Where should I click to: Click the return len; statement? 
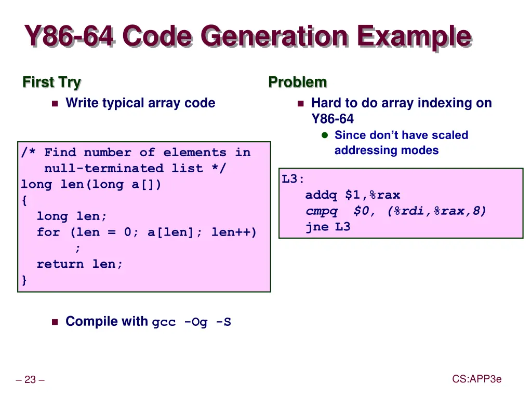pos(80,264)
